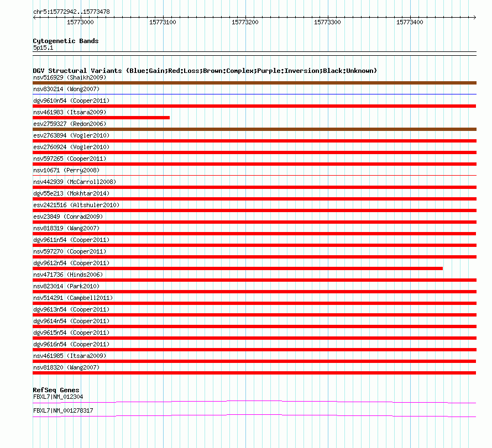Select variant dgv9614n54 (Cooper2011) label

[71, 321]
